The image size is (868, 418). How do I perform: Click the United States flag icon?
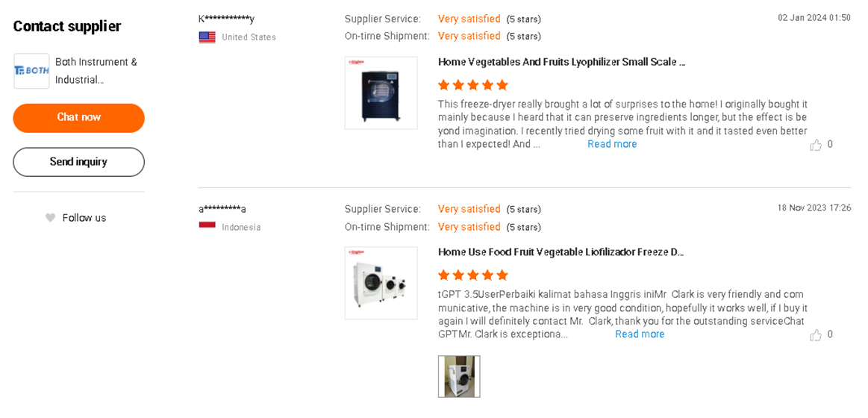(x=207, y=37)
